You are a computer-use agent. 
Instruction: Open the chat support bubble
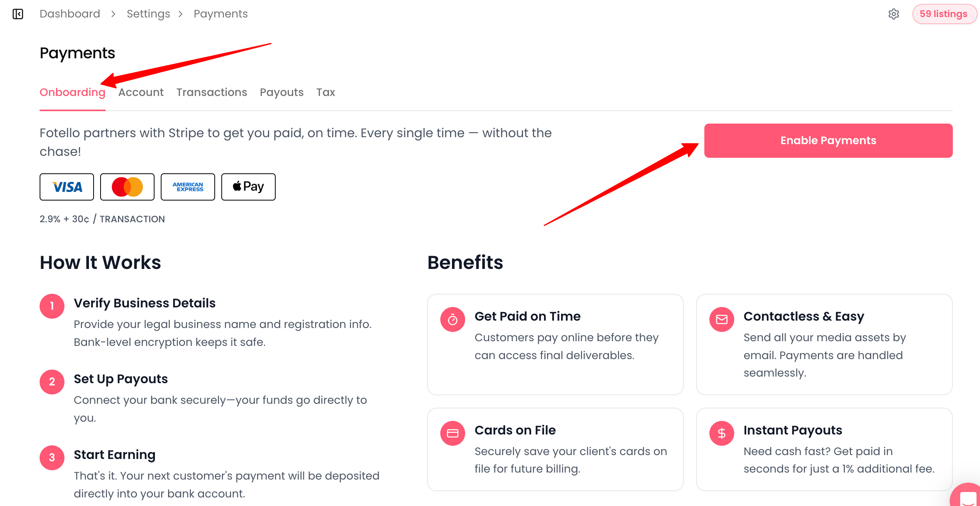coord(968,497)
